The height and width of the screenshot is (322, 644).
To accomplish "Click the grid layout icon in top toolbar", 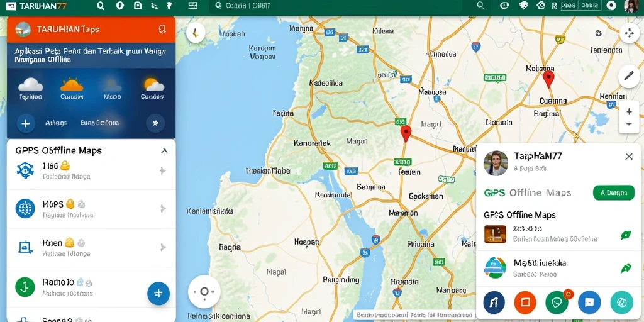I will [x=192, y=6].
